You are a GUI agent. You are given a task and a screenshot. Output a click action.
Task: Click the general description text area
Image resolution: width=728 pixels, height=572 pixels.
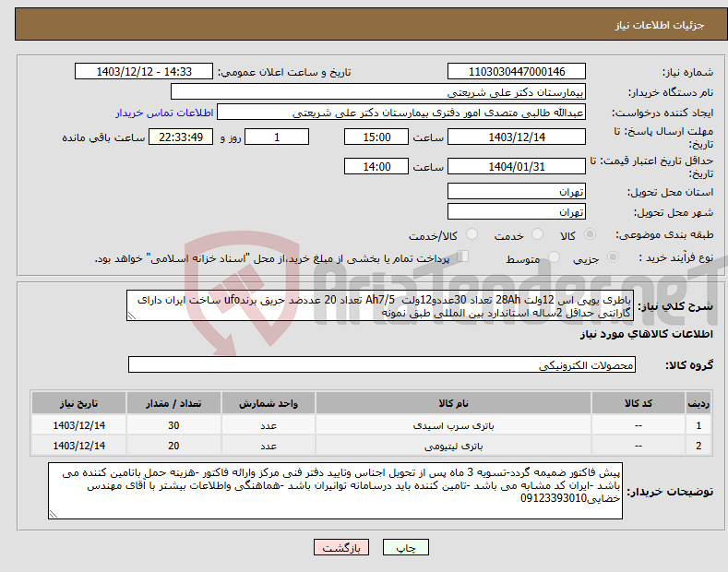click(380, 306)
